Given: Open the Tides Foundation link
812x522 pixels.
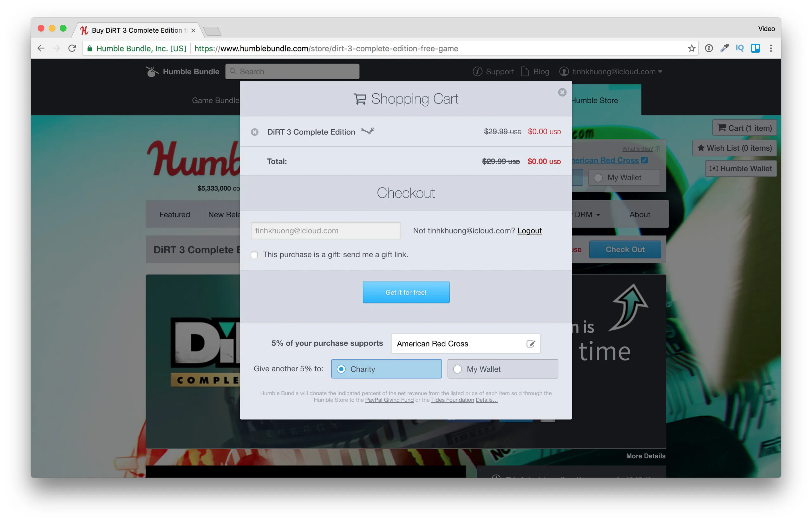Looking at the screenshot, I should click(452, 400).
